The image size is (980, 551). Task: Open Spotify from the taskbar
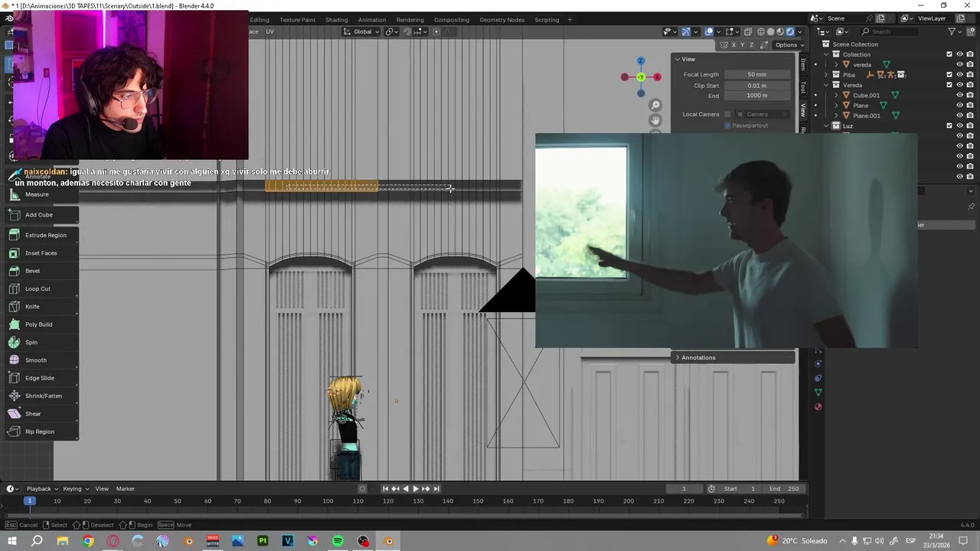click(x=338, y=541)
